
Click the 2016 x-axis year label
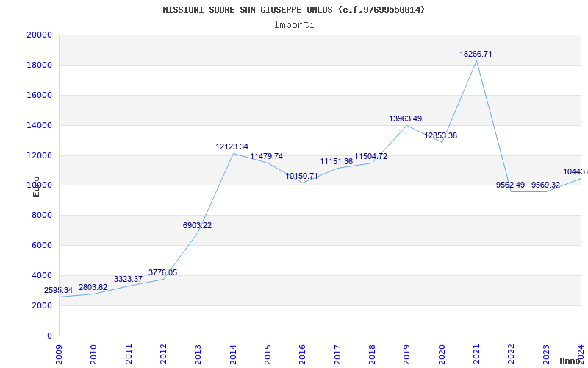303,355
